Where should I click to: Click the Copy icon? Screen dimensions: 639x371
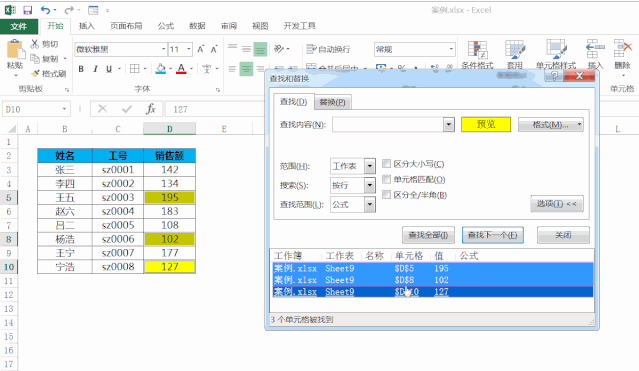(x=35, y=58)
